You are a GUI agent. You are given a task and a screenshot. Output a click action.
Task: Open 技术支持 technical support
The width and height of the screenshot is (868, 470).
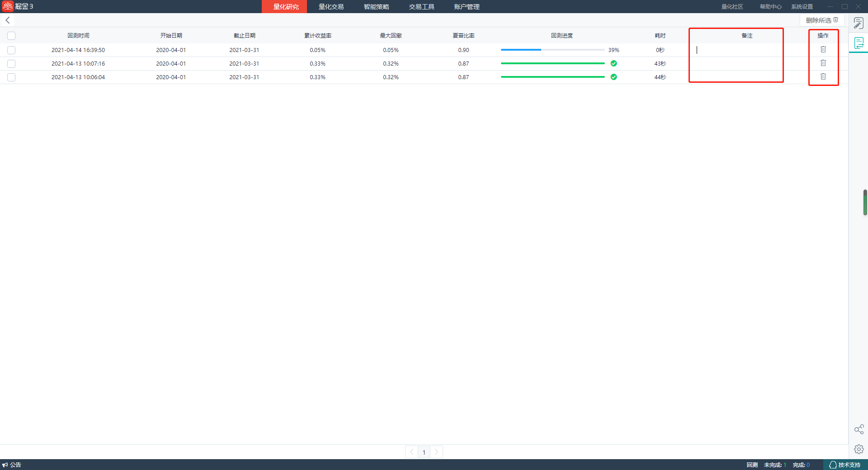[845, 465]
